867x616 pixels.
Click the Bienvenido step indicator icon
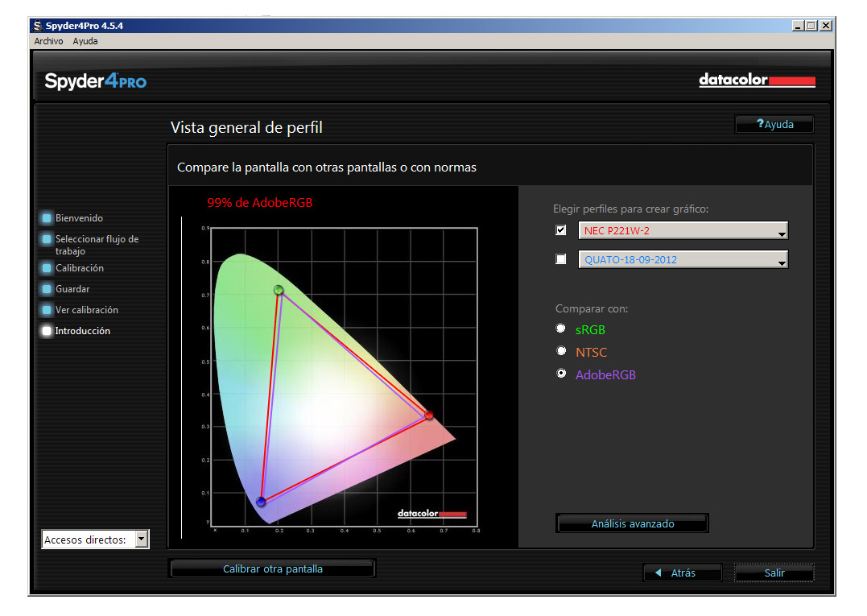point(47,218)
